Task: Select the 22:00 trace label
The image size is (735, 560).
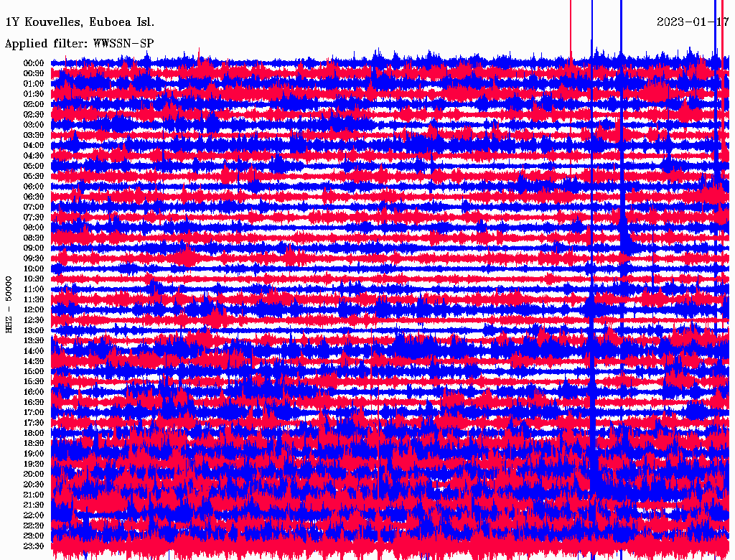Action: click(x=34, y=515)
